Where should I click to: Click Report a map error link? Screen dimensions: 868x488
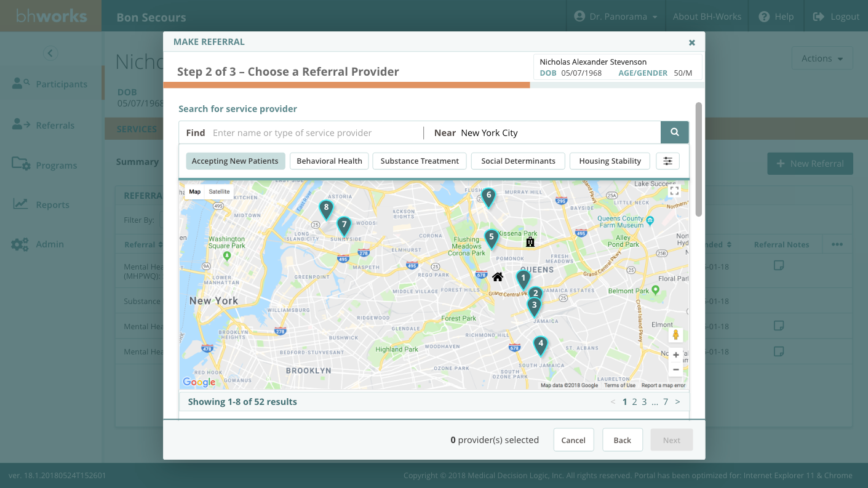point(663,385)
